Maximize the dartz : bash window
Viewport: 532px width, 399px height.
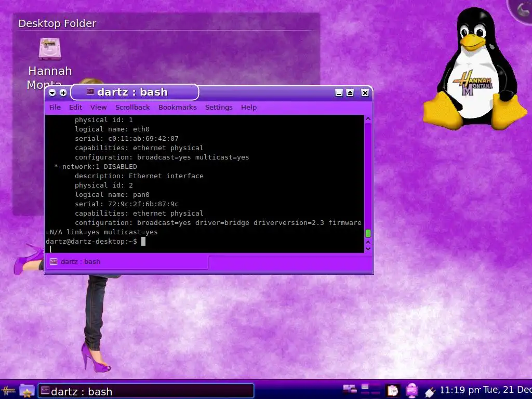click(x=350, y=92)
